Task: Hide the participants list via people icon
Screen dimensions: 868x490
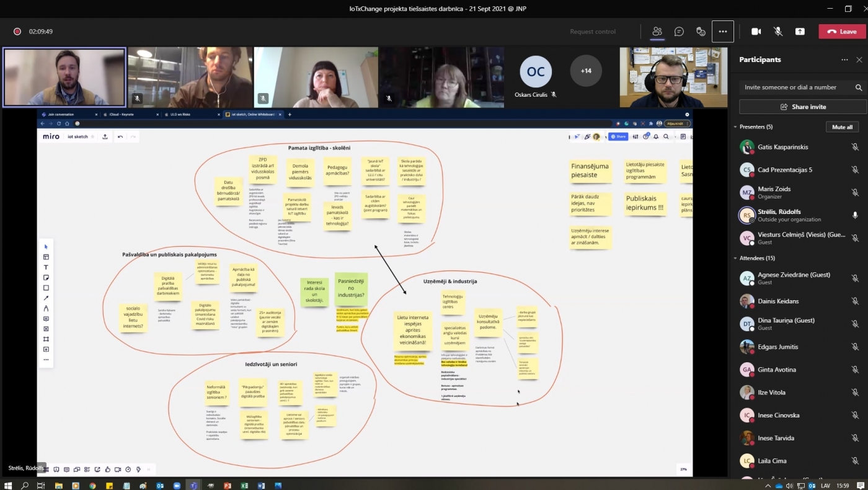Action: [x=657, y=32]
